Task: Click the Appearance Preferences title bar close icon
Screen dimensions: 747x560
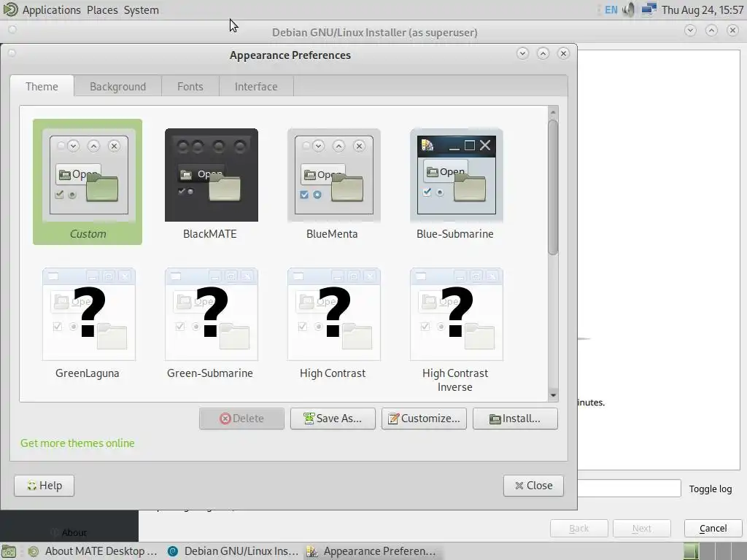Action: click(564, 53)
